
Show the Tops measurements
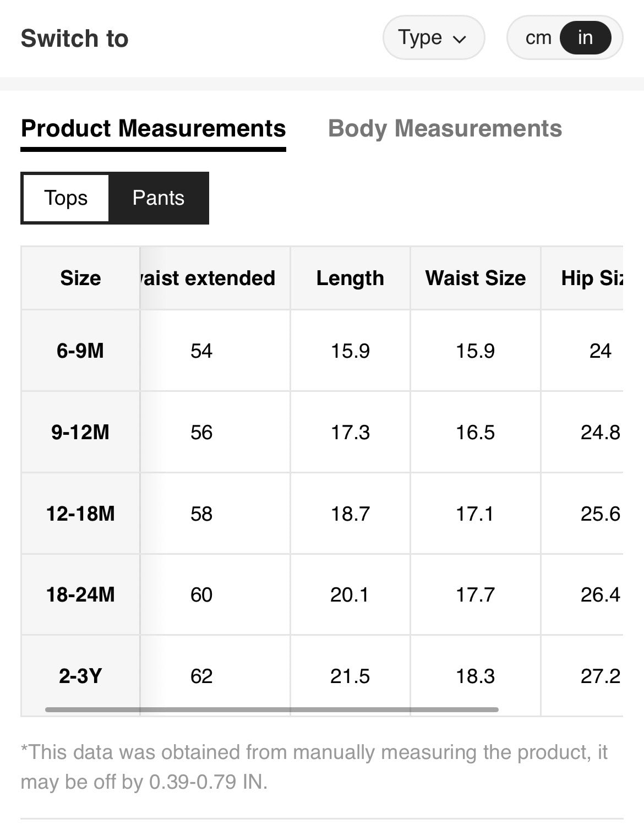pos(66,198)
